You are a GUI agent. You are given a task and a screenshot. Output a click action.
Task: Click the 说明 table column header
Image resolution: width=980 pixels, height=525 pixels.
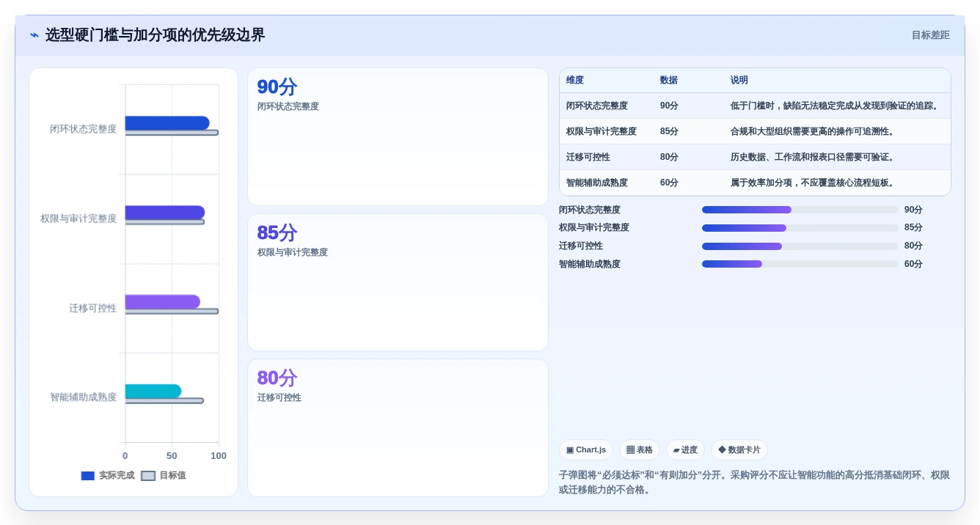(x=739, y=80)
